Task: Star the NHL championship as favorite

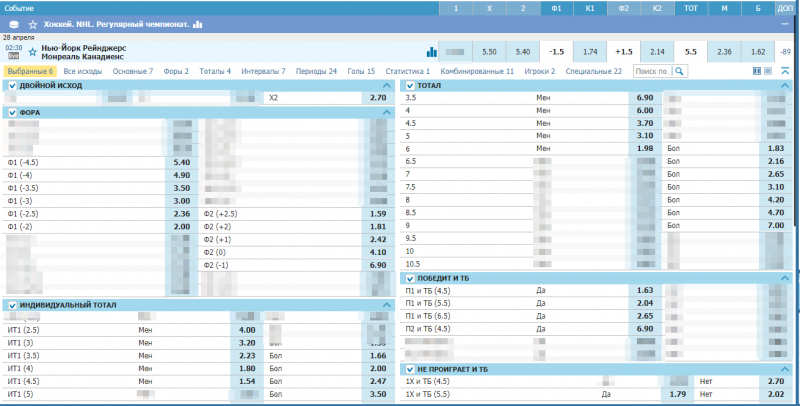Action: 33,23
